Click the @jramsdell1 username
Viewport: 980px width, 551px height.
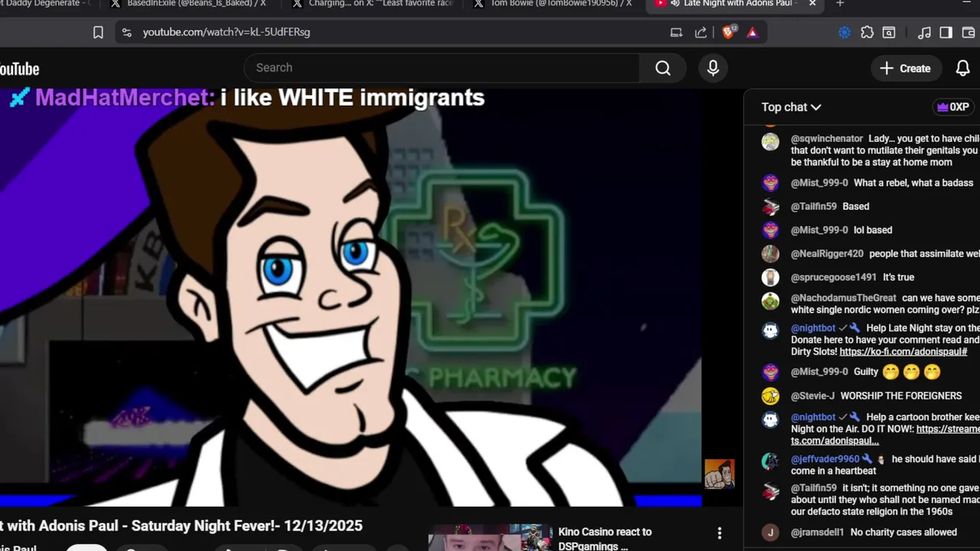click(x=817, y=532)
